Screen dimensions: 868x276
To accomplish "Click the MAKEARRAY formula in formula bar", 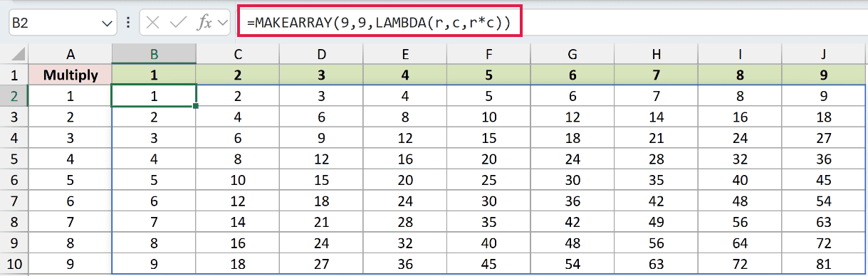I will (379, 22).
